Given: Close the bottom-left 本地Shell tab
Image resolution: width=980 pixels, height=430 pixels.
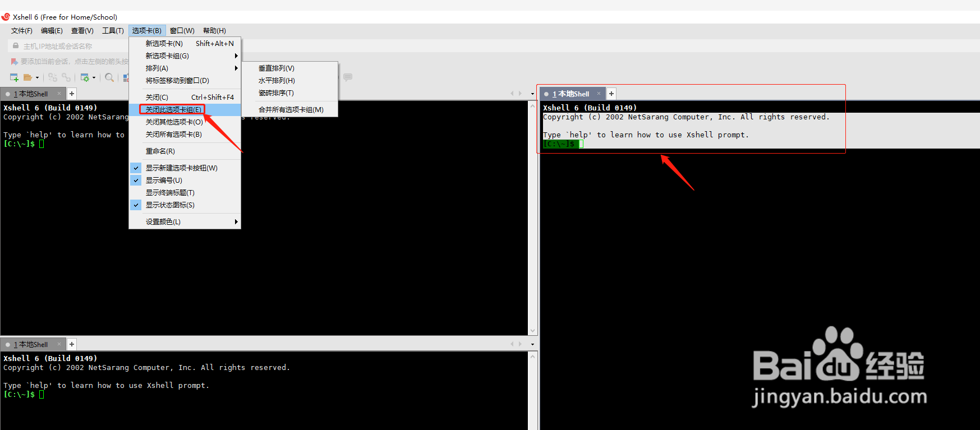Looking at the screenshot, I should (59, 344).
